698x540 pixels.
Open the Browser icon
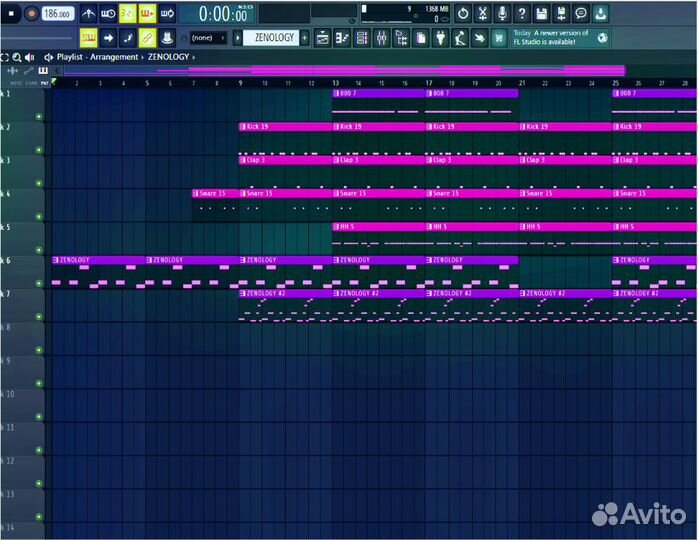point(401,38)
